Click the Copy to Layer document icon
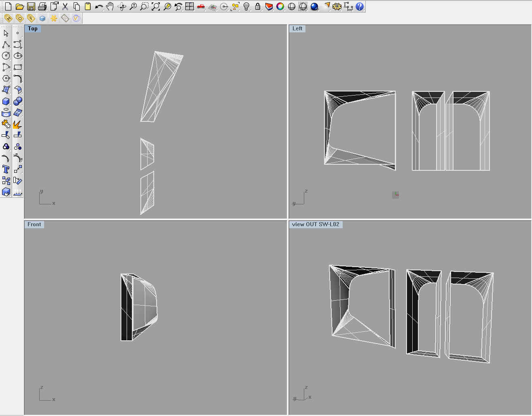 (53, 6)
